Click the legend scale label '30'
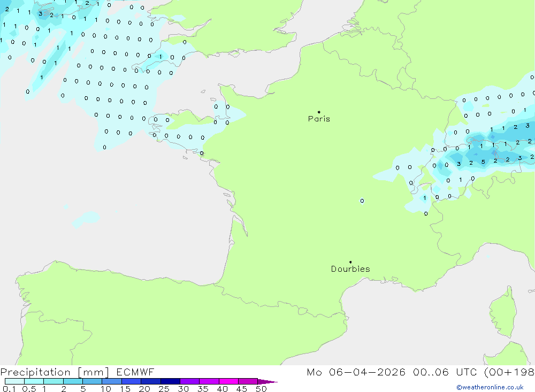The height and width of the screenshot is (392, 535). 183,389
